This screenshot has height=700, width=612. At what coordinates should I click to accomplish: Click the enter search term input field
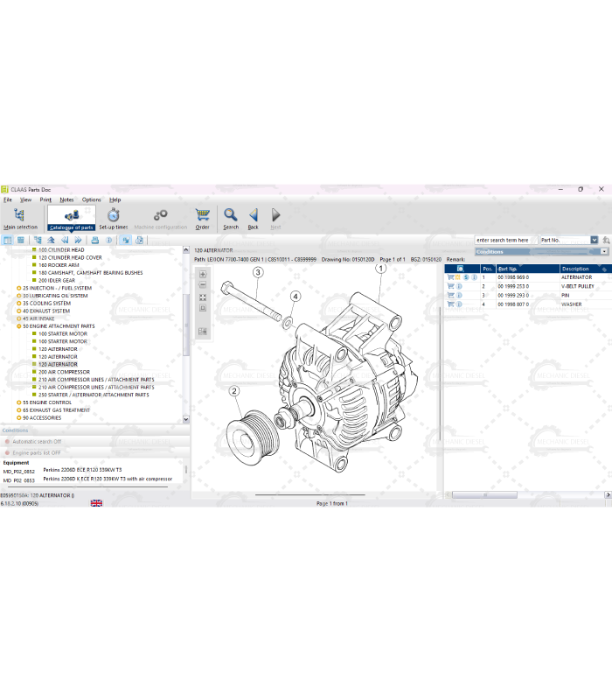pyautogui.click(x=504, y=240)
